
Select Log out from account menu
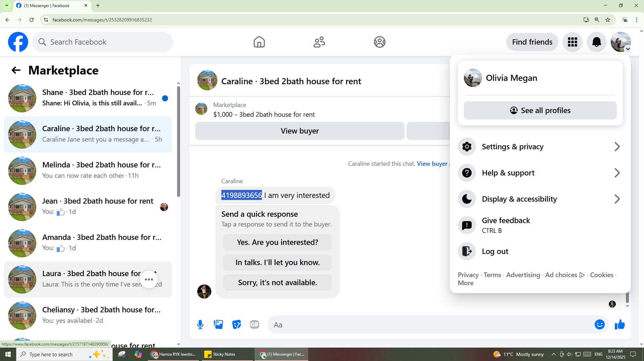click(x=540, y=251)
